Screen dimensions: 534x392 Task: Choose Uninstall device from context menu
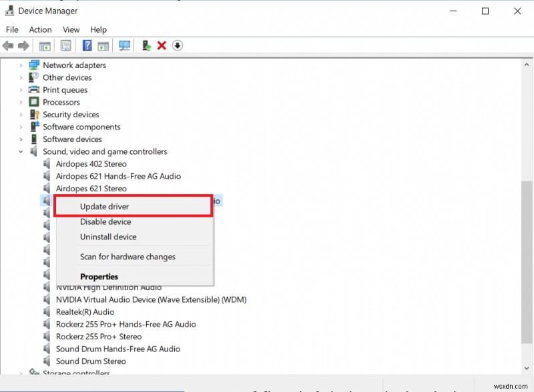click(135, 237)
